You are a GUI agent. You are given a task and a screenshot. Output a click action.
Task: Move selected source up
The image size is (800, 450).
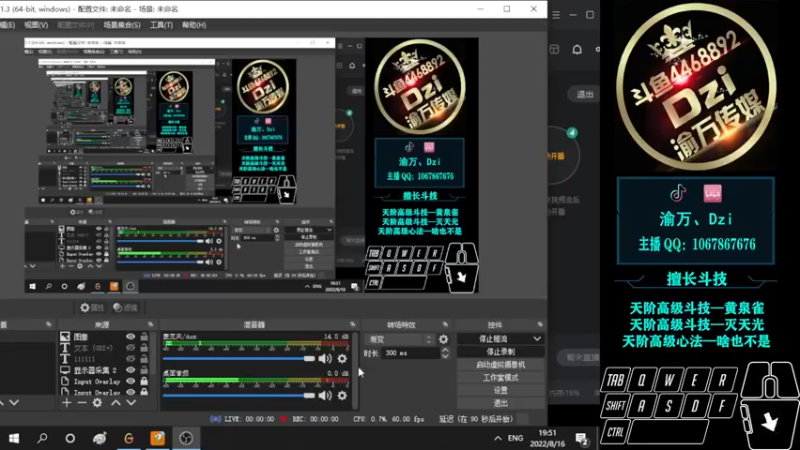116,403
